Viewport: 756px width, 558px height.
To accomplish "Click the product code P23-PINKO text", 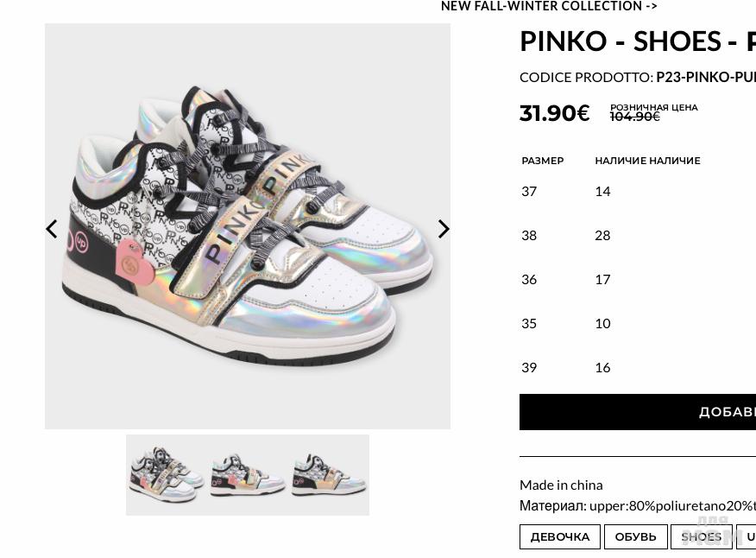I will [706, 77].
